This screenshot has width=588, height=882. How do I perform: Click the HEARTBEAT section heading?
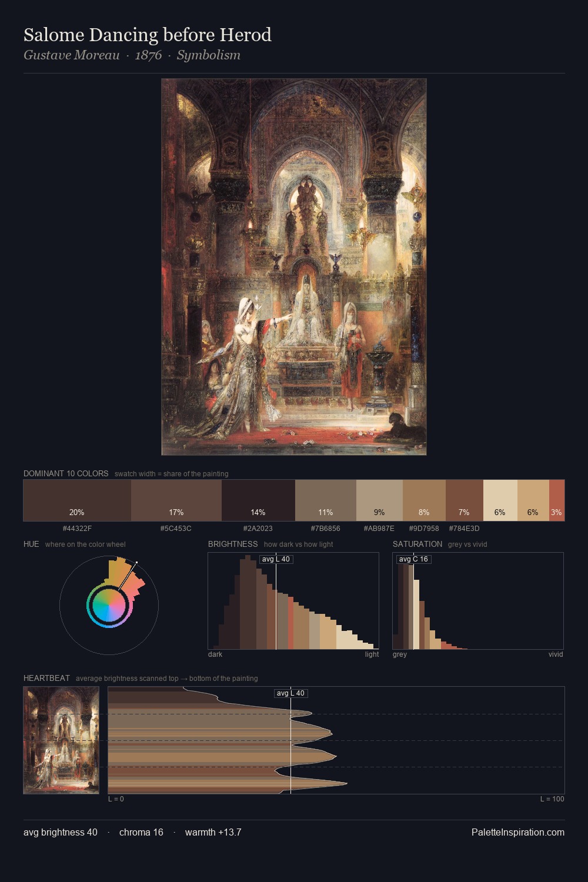46,678
